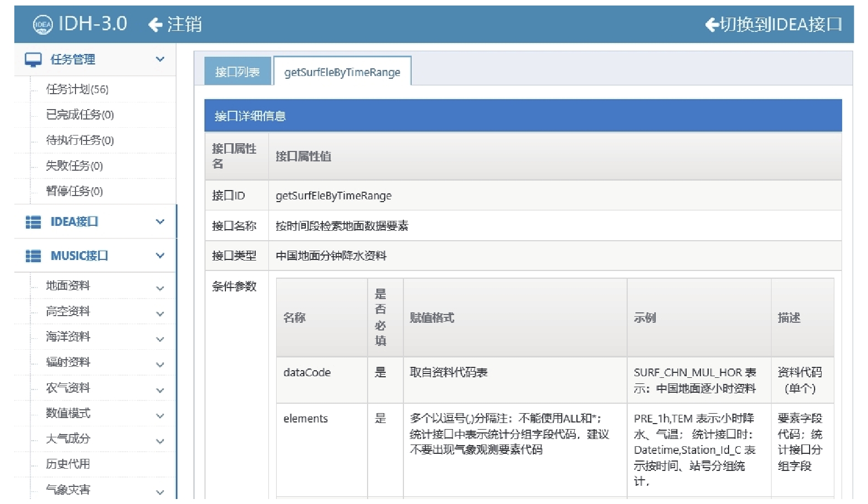Click the list icon beside IDEA接口
This screenshot has width=868, height=504.
click(x=33, y=222)
